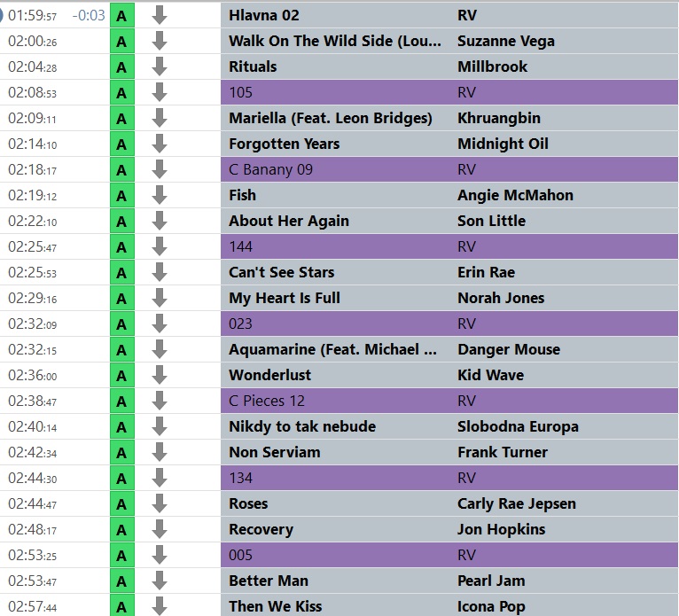Click the green A badge beside Roses

tap(122, 504)
